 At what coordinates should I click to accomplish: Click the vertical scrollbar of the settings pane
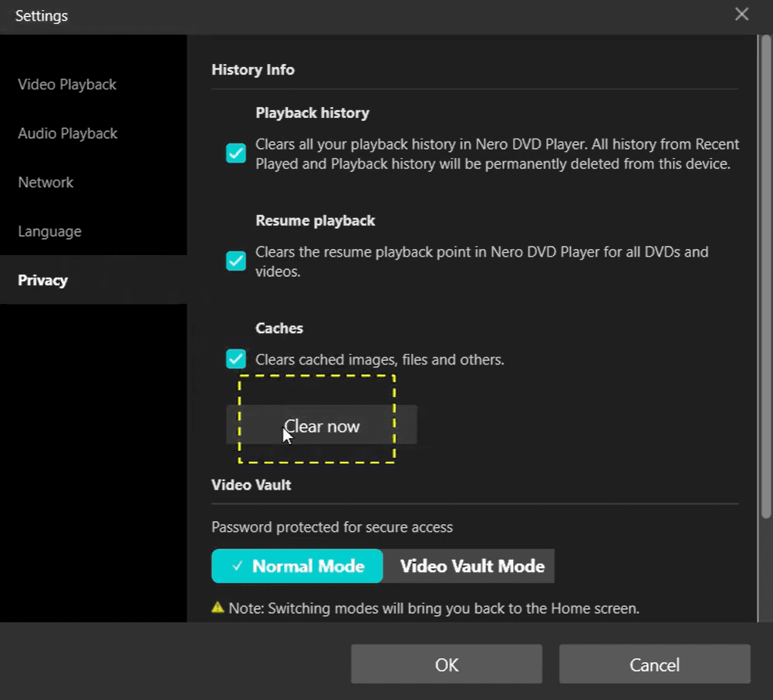(x=765, y=276)
